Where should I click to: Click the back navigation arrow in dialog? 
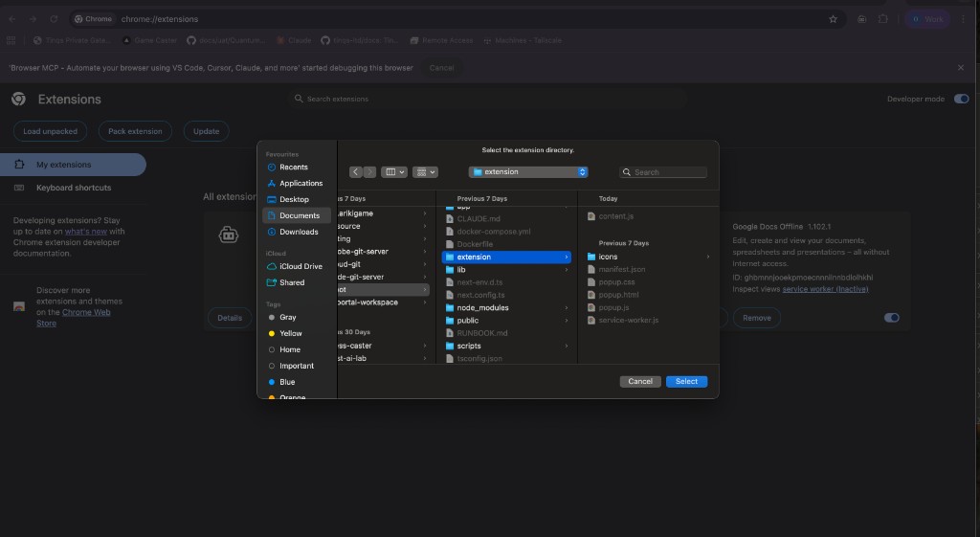tap(356, 172)
